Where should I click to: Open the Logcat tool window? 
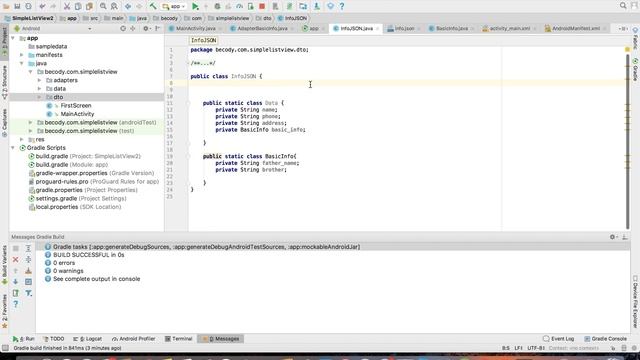click(x=87, y=339)
